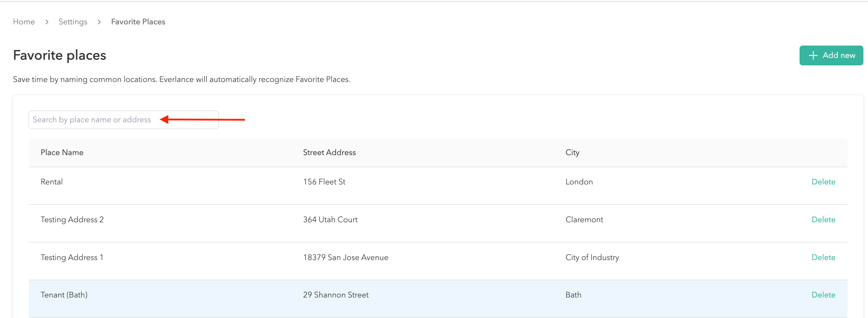Delete the Tenant (Bath) place
The height and width of the screenshot is (318, 868).
pyautogui.click(x=823, y=295)
